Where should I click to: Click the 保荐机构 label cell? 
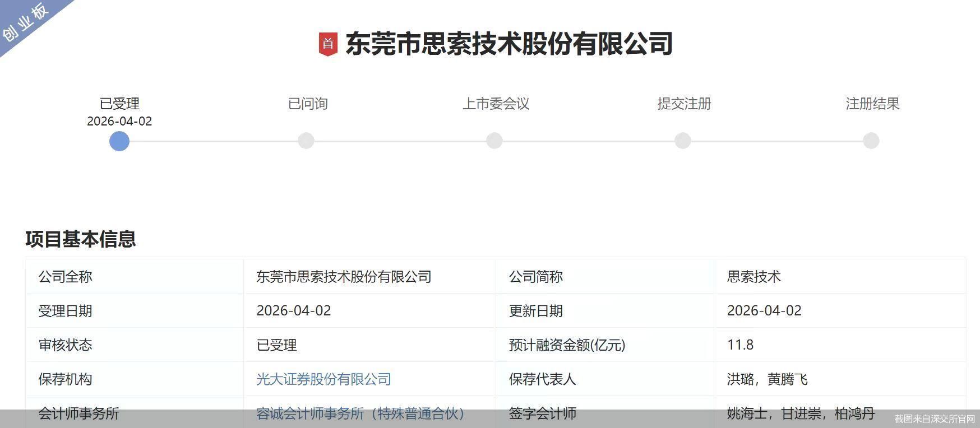pos(135,379)
